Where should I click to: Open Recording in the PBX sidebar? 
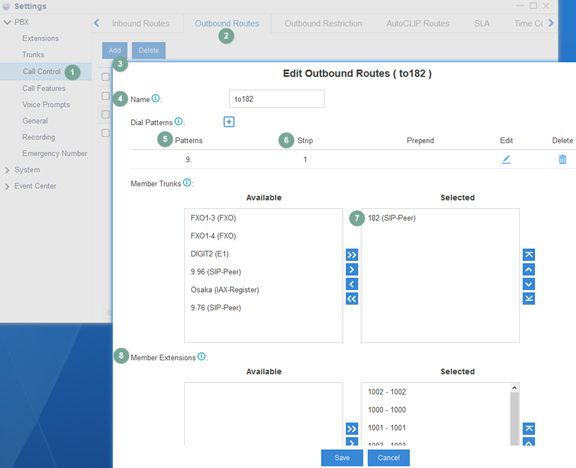point(39,137)
